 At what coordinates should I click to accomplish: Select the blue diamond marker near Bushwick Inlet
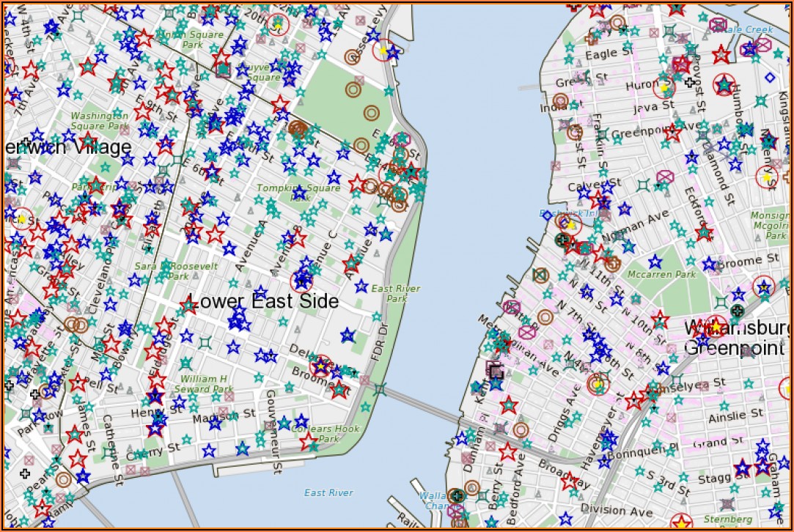point(547,215)
